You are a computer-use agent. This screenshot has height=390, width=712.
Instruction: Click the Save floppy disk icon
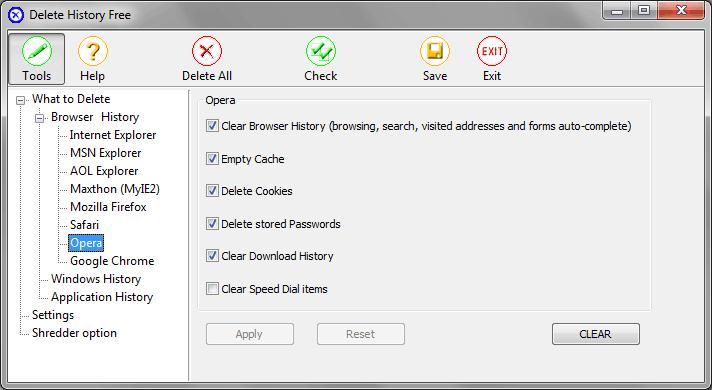point(435,51)
